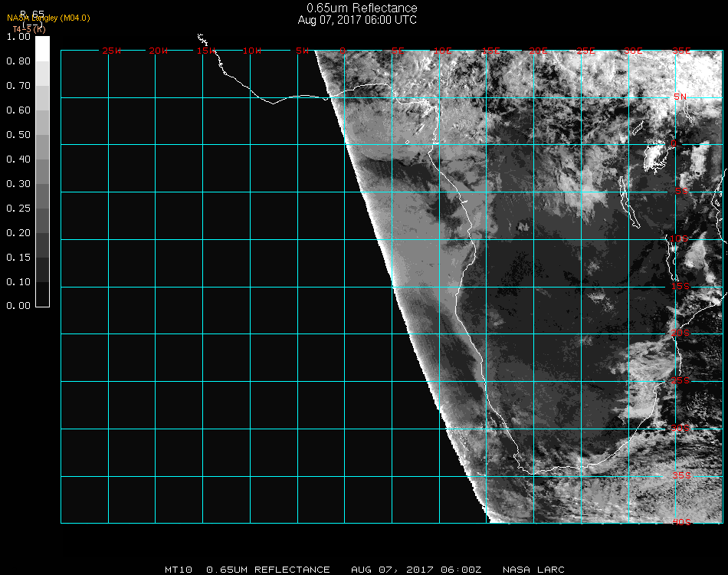Click the 'AUG 07, 2017 06:00Z' footer text
This screenshot has width=728, height=575.
416,570
